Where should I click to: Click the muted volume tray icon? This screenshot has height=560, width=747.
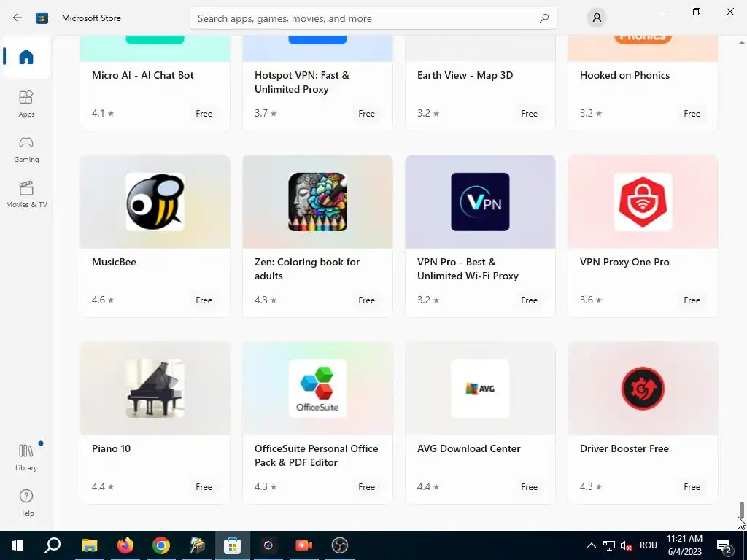pos(626,545)
